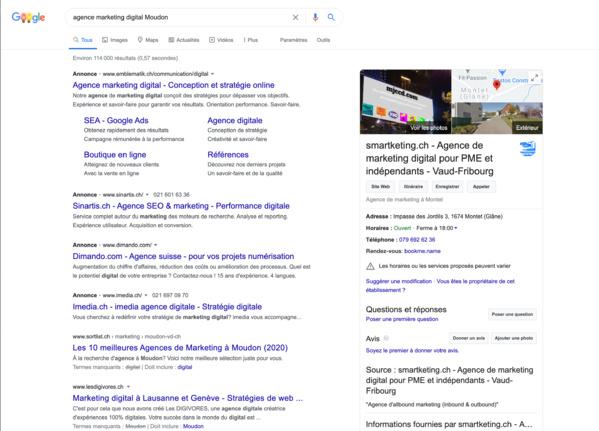Submit search with magnifier icon
599x431 pixels.
[331, 17]
